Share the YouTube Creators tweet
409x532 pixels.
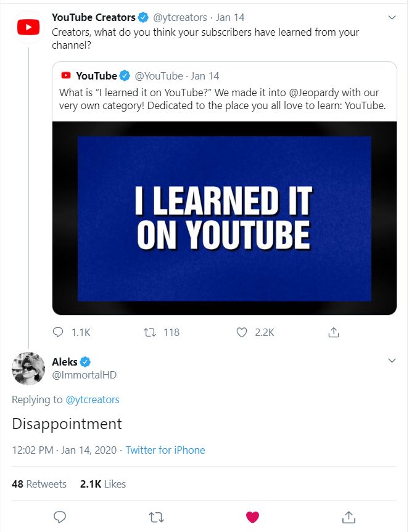[x=333, y=332]
